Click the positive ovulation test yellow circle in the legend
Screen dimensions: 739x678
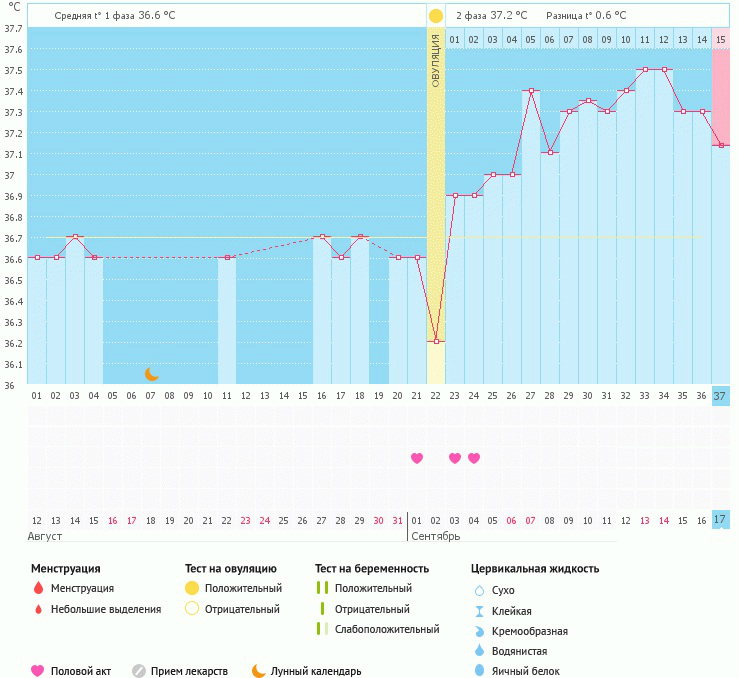(x=192, y=589)
